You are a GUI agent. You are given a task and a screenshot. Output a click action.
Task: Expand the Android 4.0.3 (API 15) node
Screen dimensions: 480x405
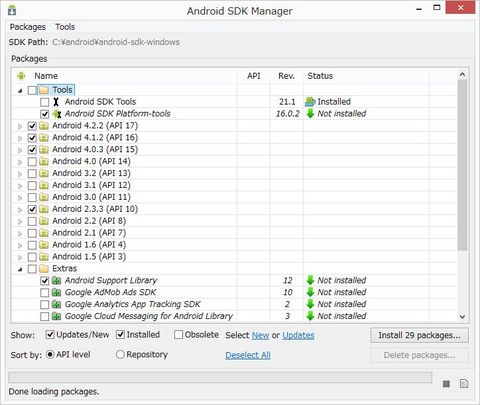[x=20, y=150]
